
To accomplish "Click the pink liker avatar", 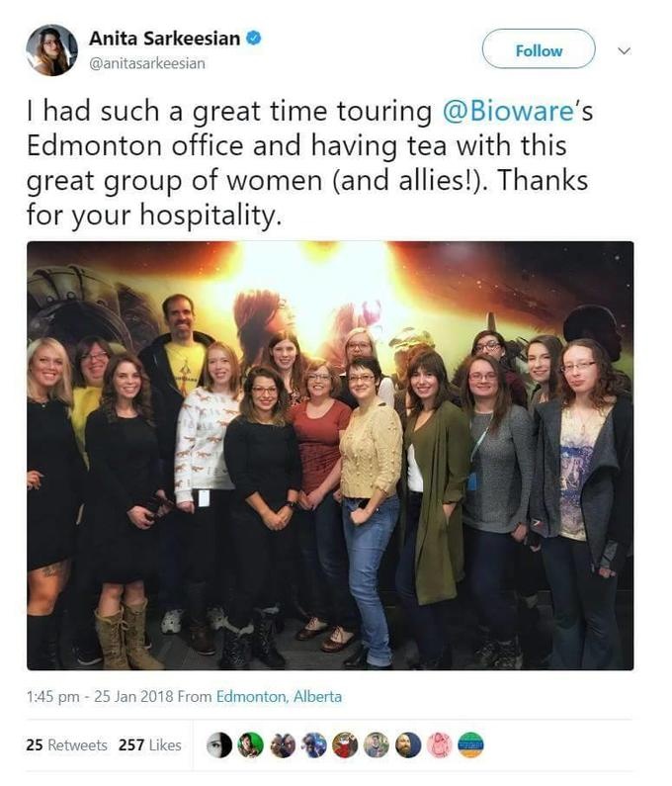I will click(440, 745).
